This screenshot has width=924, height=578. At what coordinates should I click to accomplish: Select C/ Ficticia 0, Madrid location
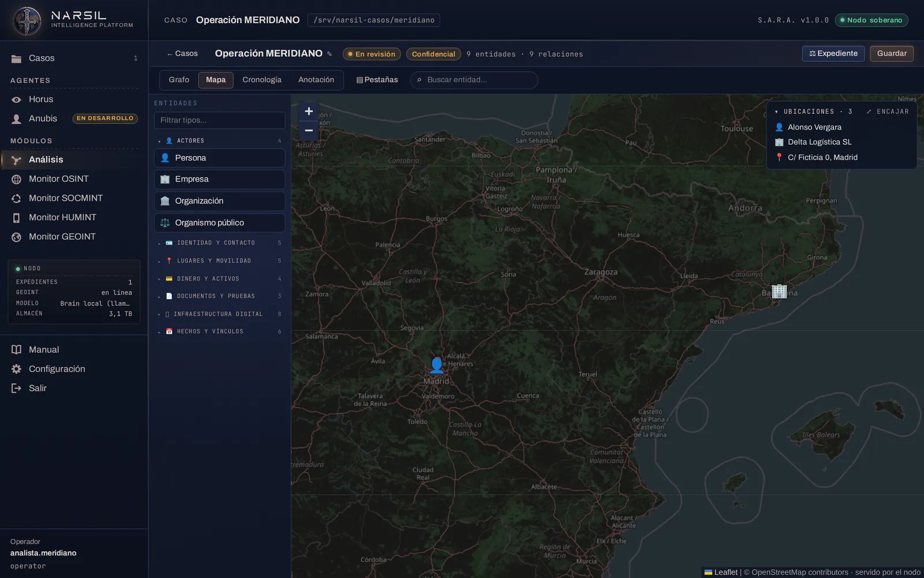click(841, 157)
